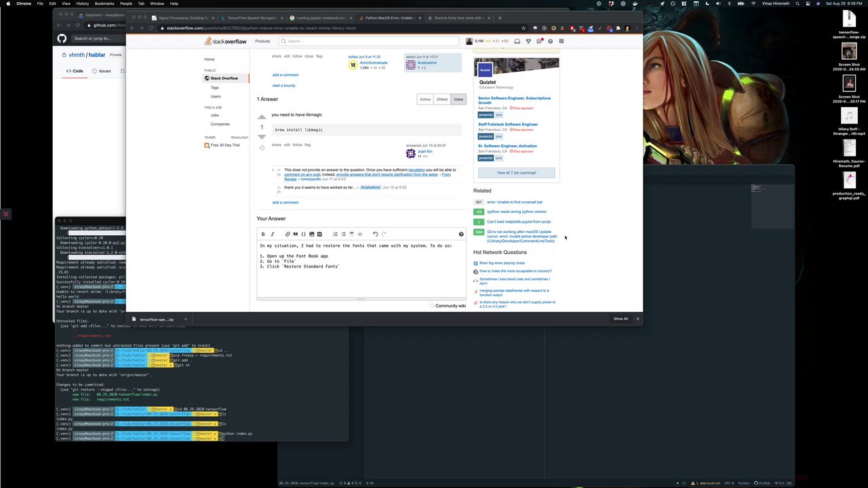Viewport: 868px width, 488px height.
Task: Open Stack Exchange site switcher icon
Action: (x=561, y=41)
